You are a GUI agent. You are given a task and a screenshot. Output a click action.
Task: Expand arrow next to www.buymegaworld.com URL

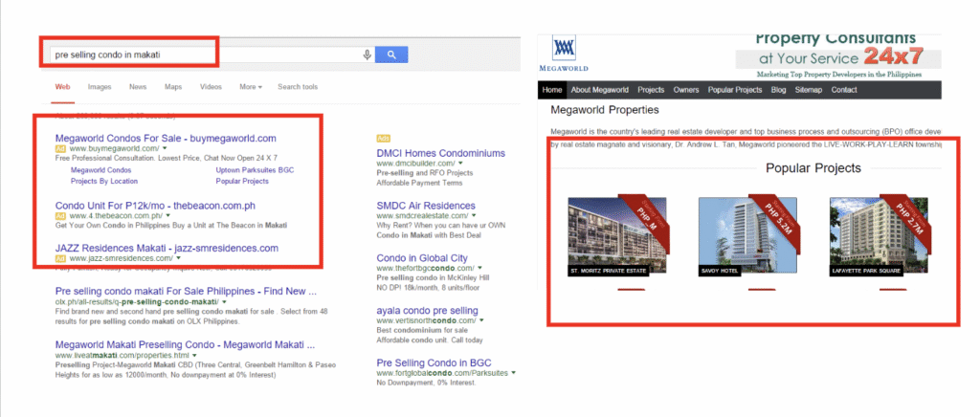[x=166, y=150]
